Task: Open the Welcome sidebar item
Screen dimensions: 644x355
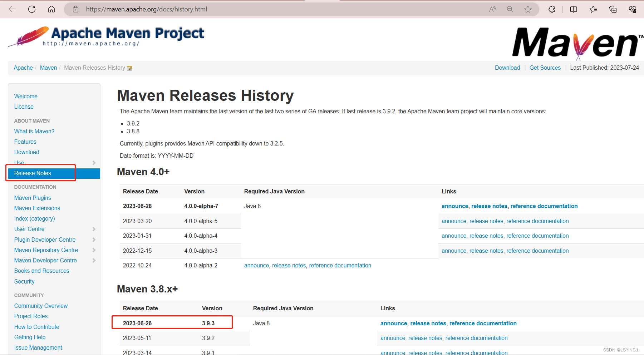Action: point(26,96)
